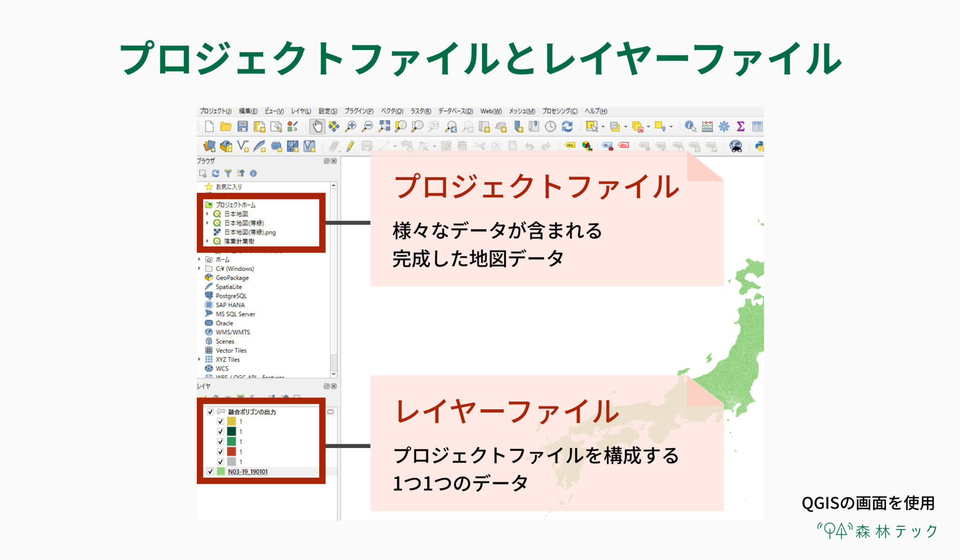Click the Processing Toolbox gear icon
Viewport: 960px width, 560px height.
pos(724,127)
